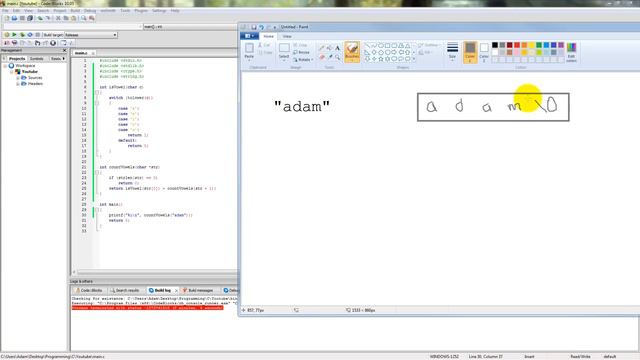Click the Cut scissors icon in Code::Blocks
This screenshot has width=640, height=360.
click(58, 18)
